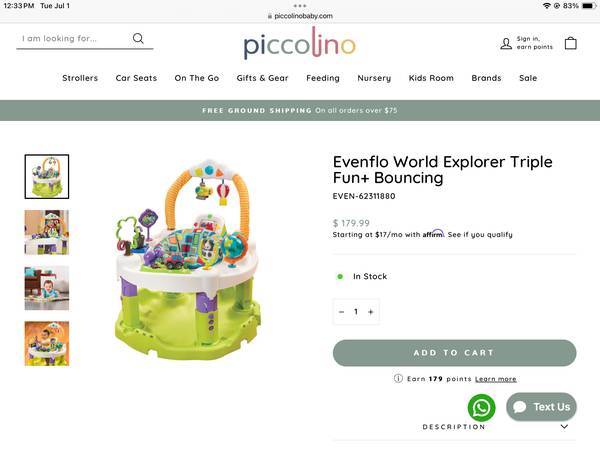Increase quantity with plus button
600x450 pixels.
tap(370, 312)
